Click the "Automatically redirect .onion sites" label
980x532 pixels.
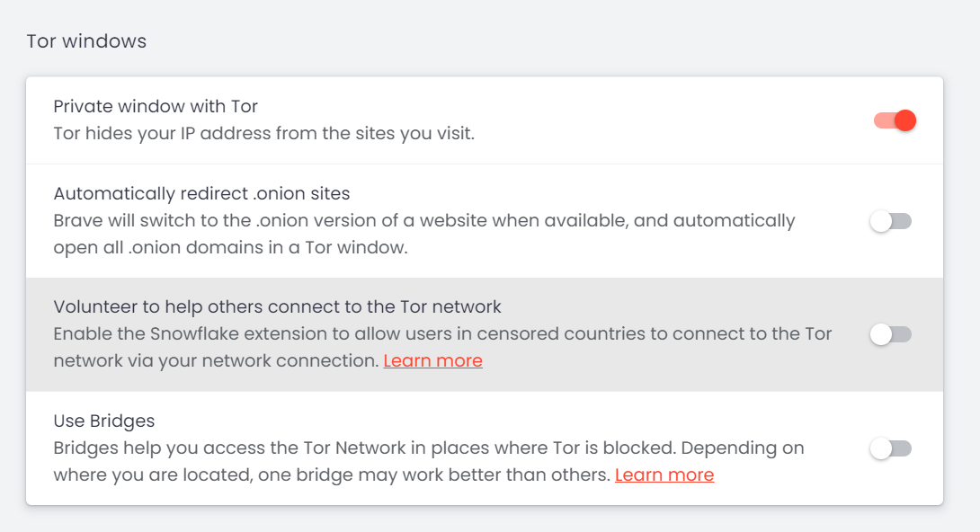coord(201,193)
